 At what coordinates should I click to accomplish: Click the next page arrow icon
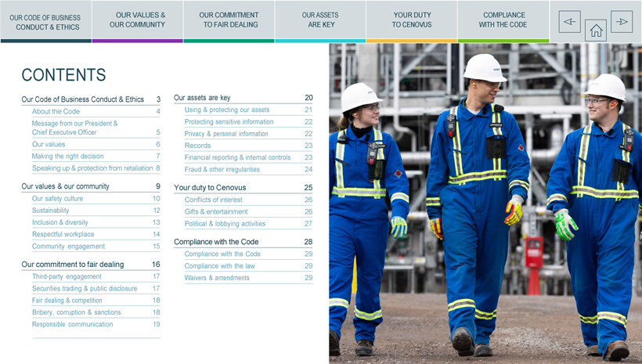click(x=622, y=22)
